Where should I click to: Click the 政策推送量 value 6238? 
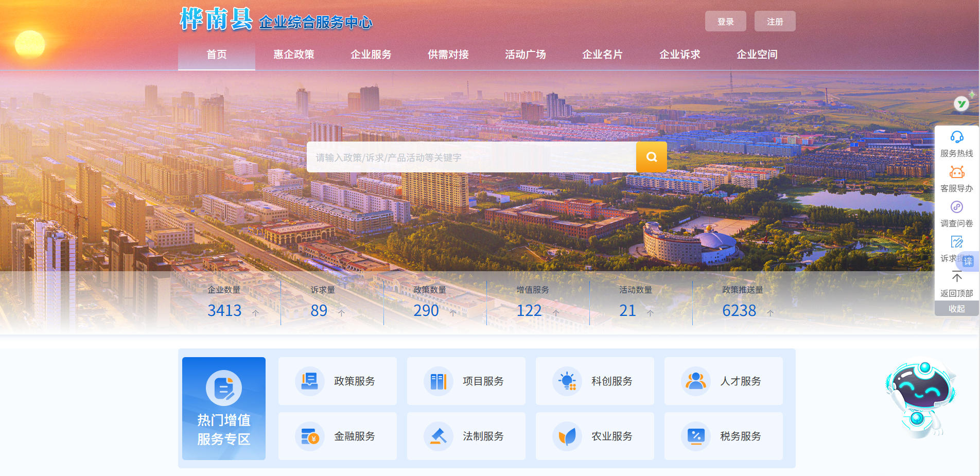[739, 311]
